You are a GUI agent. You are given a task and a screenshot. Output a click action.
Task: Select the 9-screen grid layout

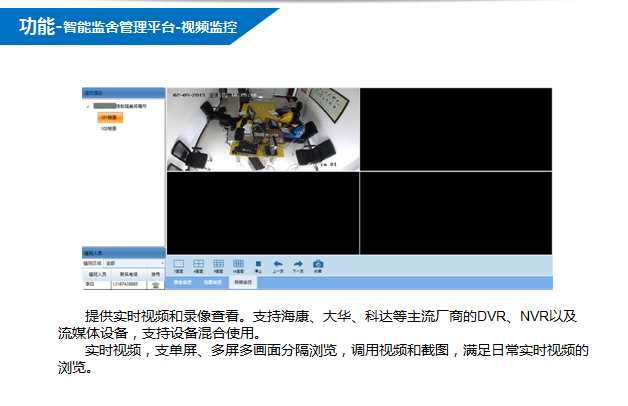click(218, 264)
